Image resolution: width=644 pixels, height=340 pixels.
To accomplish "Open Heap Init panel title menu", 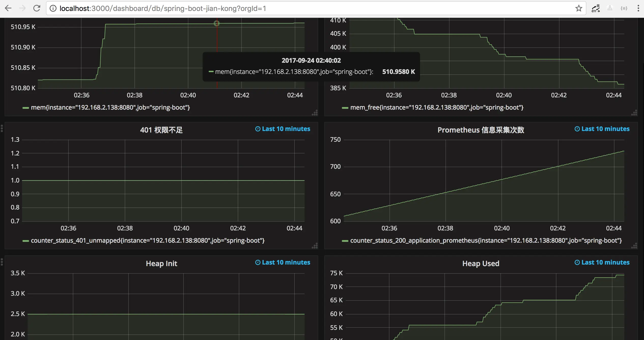I will tap(161, 264).
